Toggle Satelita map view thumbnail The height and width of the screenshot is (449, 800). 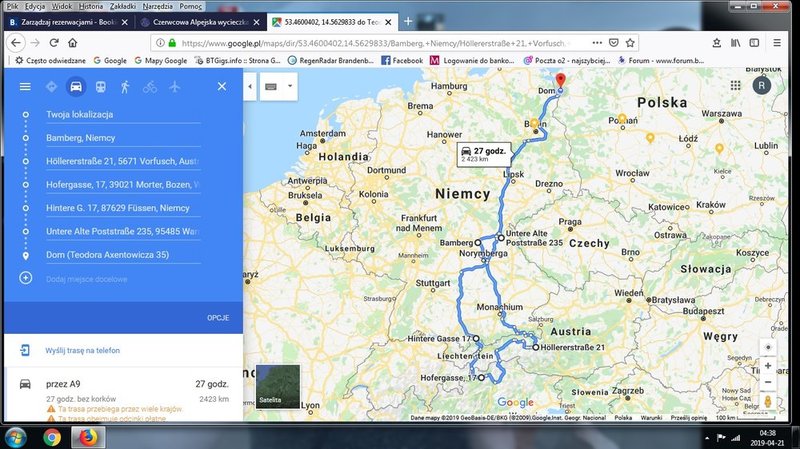(278, 386)
